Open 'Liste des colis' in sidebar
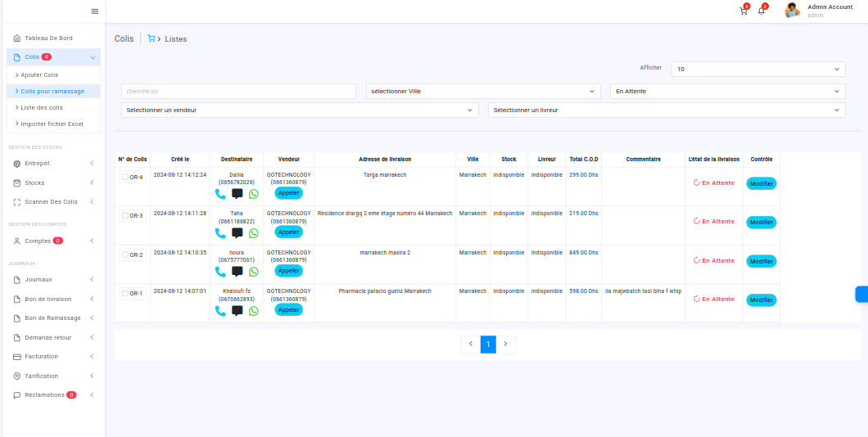 (42, 107)
